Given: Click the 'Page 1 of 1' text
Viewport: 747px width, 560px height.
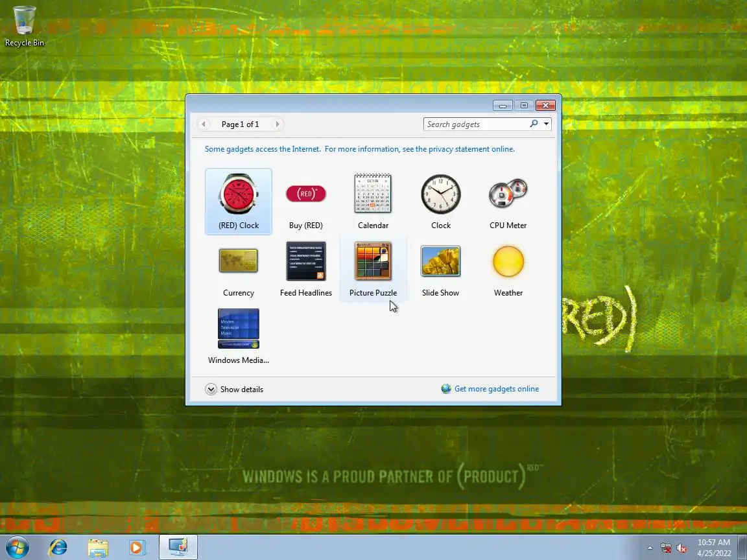Looking at the screenshot, I should pyautogui.click(x=240, y=124).
